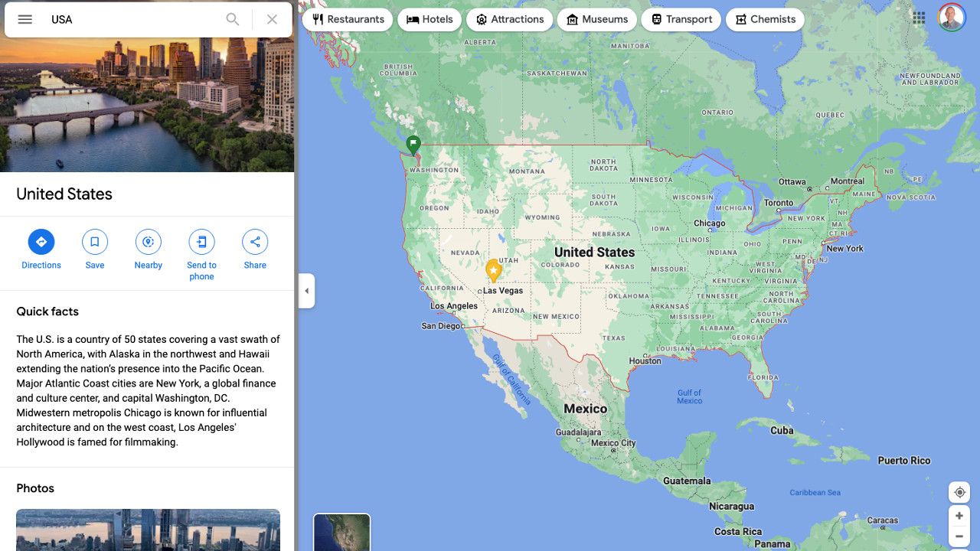Open the search magnifier icon
This screenshot has height=551, width=980.
[233, 19]
